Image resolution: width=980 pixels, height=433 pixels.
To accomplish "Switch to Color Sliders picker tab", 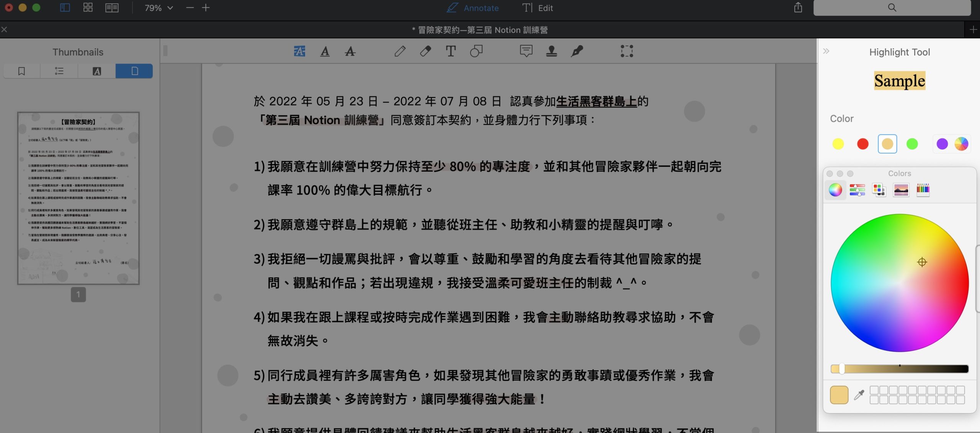I will pyautogui.click(x=857, y=190).
